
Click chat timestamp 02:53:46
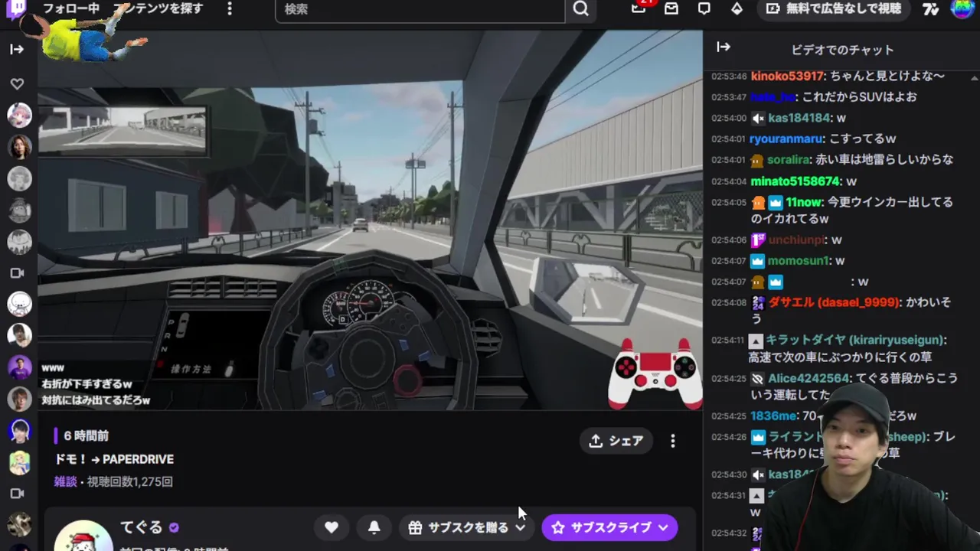tap(729, 77)
